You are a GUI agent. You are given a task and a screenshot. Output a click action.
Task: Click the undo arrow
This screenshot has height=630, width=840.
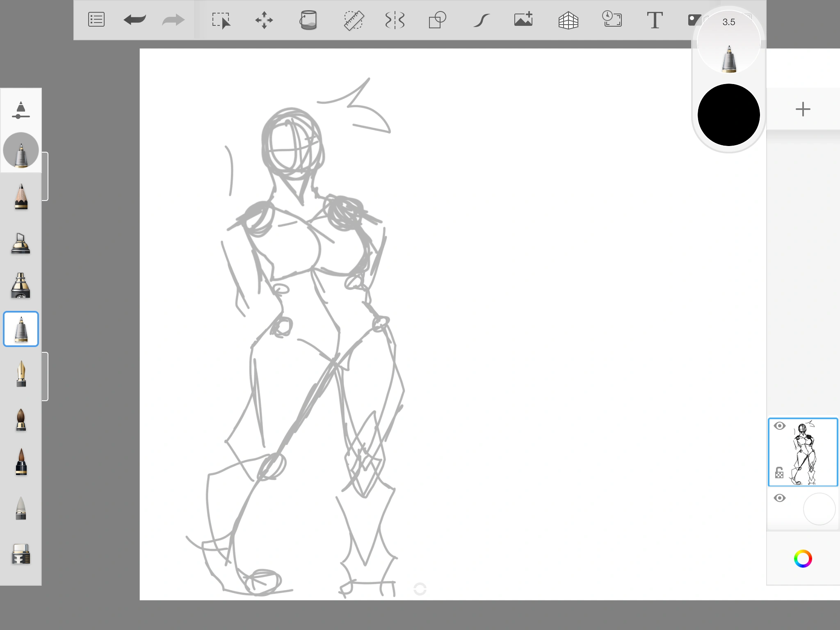point(135,19)
